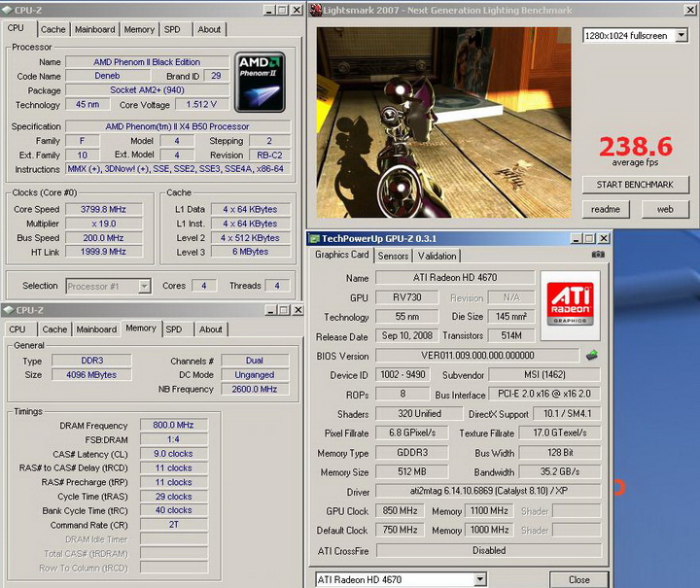Viewport: 700px width, 588px height.
Task: Click the Multiplier x 19.0 value
Action: click(104, 224)
